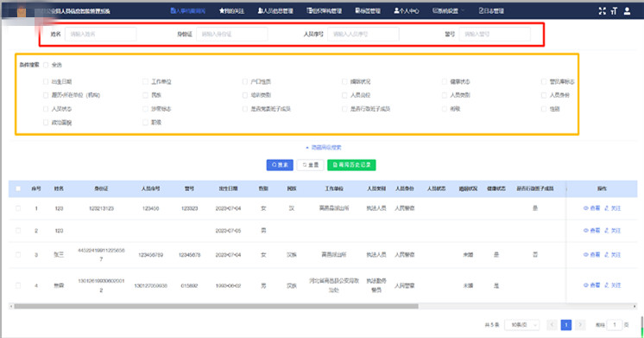The height and width of the screenshot is (338, 644).
Task: Click 关注 follow link in row 3 张三
Action: click(x=613, y=255)
